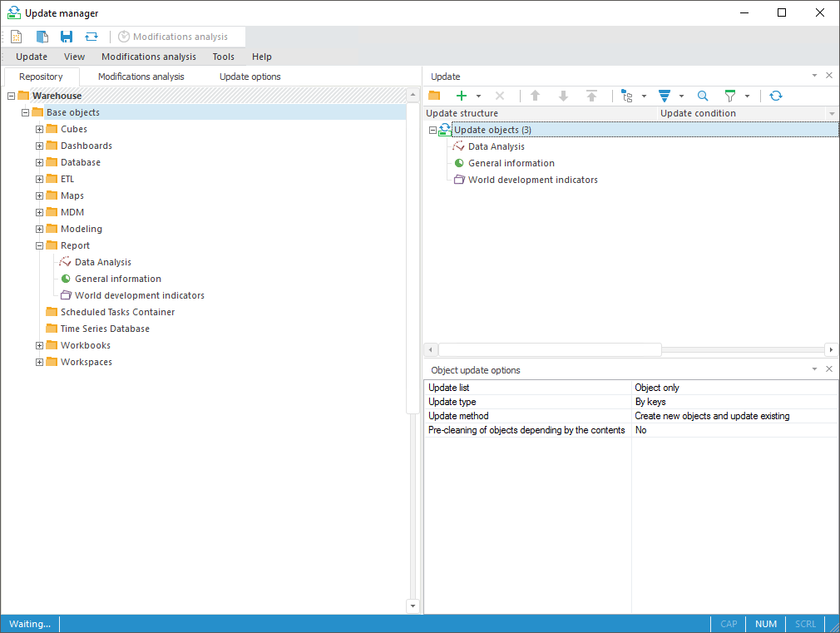
Task: Expand the Cubes folder node
Action: pyautogui.click(x=39, y=129)
